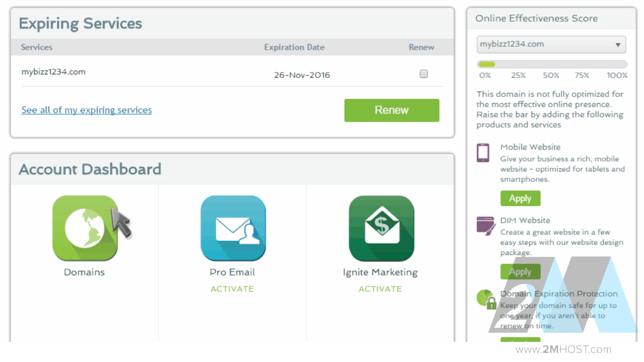Click ACTIVATE under Pro Email

[x=232, y=289]
